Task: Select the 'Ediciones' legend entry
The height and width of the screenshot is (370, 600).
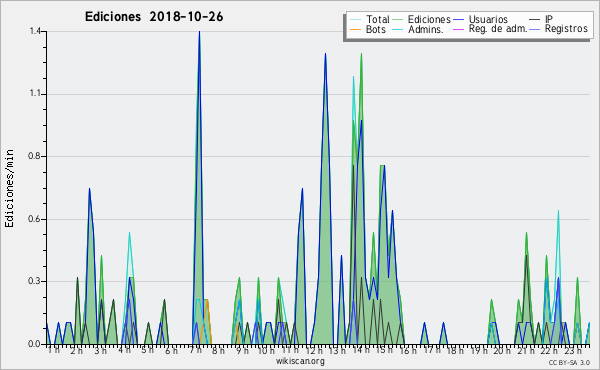Action: 429,19
